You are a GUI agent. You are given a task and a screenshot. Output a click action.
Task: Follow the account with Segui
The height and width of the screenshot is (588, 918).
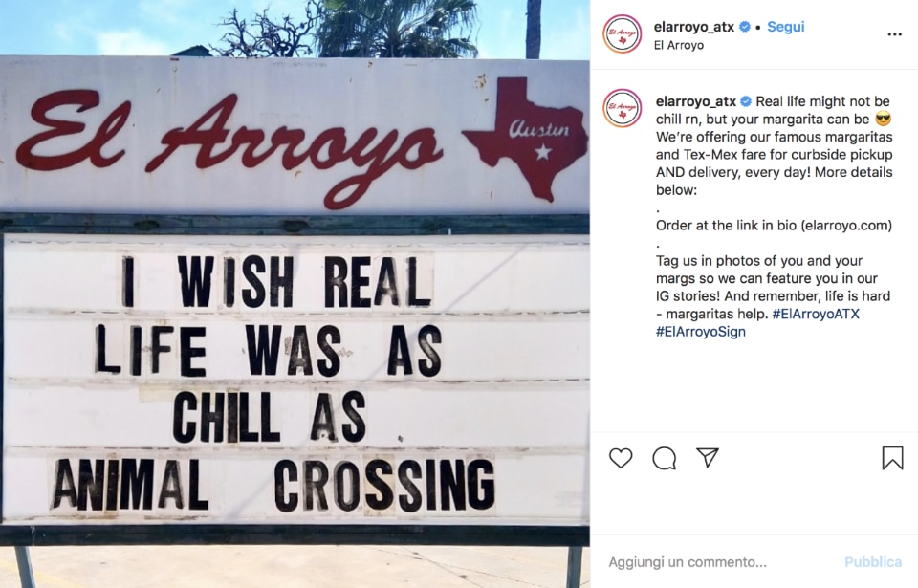[x=786, y=27]
